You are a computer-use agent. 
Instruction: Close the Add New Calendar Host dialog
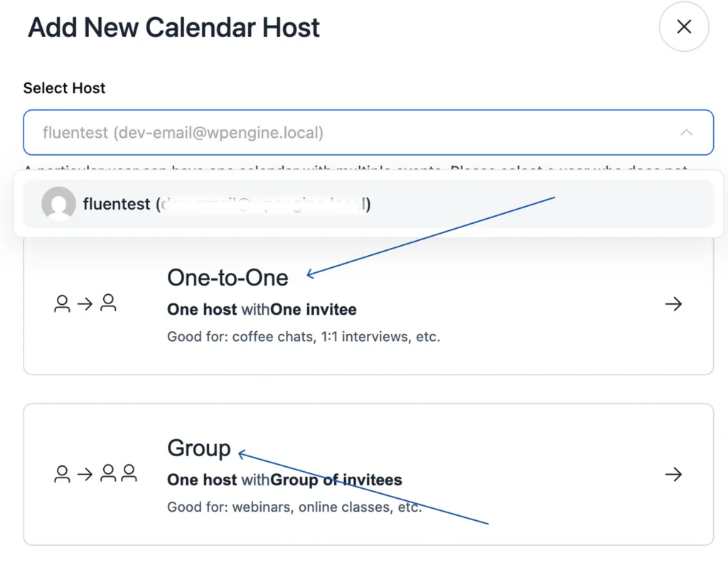point(684,26)
